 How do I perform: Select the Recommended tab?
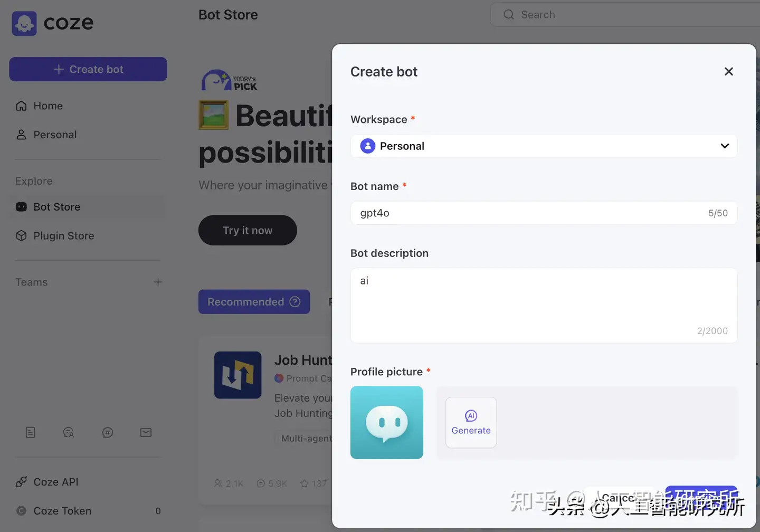(254, 302)
